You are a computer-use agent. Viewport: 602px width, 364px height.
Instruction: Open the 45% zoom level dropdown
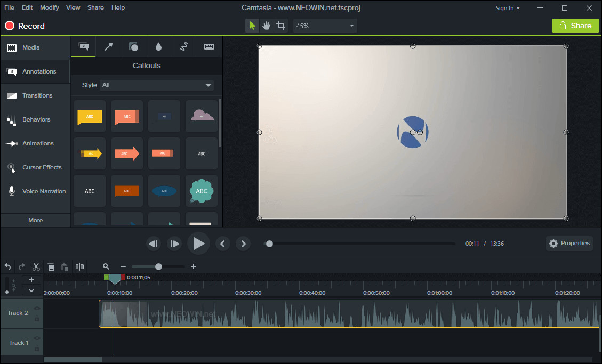[x=325, y=25]
